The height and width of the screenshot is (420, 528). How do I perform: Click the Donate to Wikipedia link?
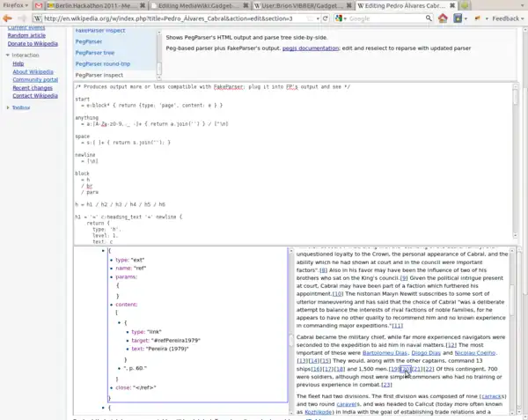pos(32,43)
